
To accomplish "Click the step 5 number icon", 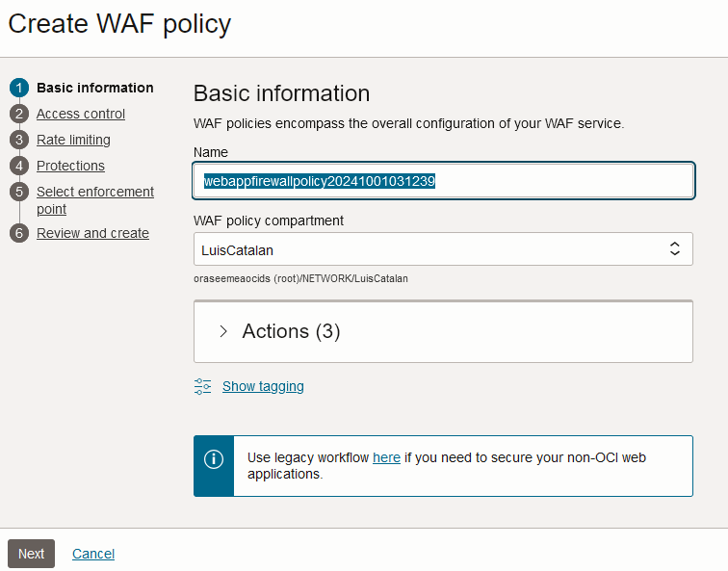I will (x=18, y=192).
